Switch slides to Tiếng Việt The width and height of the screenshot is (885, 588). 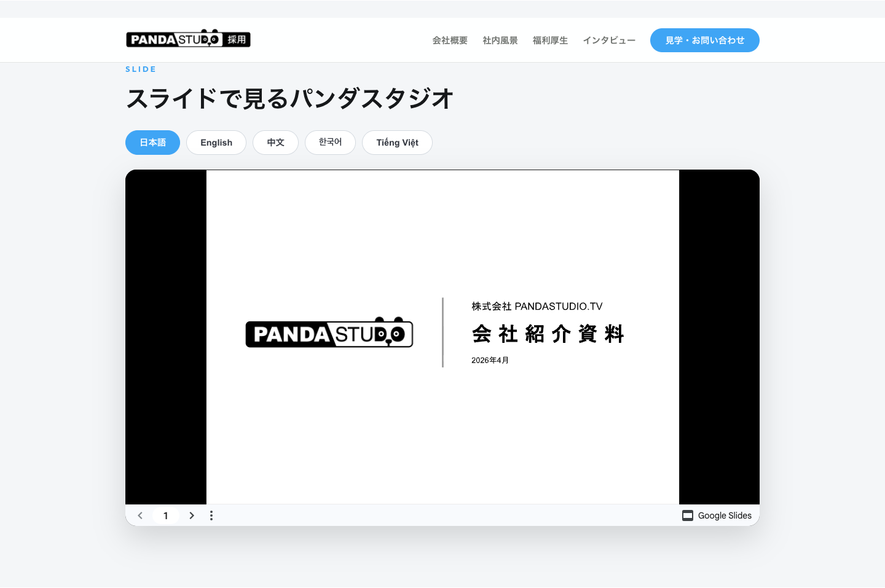(x=397, y=143)
